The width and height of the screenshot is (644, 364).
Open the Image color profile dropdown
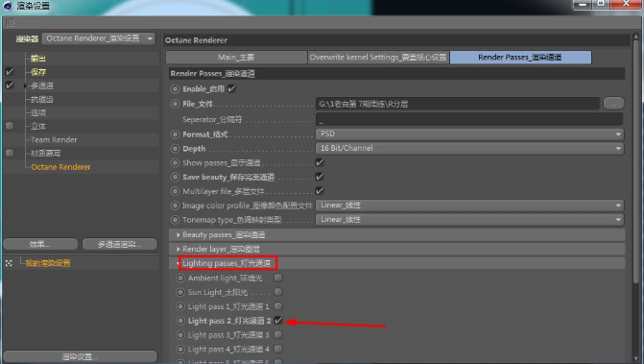[469, 206]
